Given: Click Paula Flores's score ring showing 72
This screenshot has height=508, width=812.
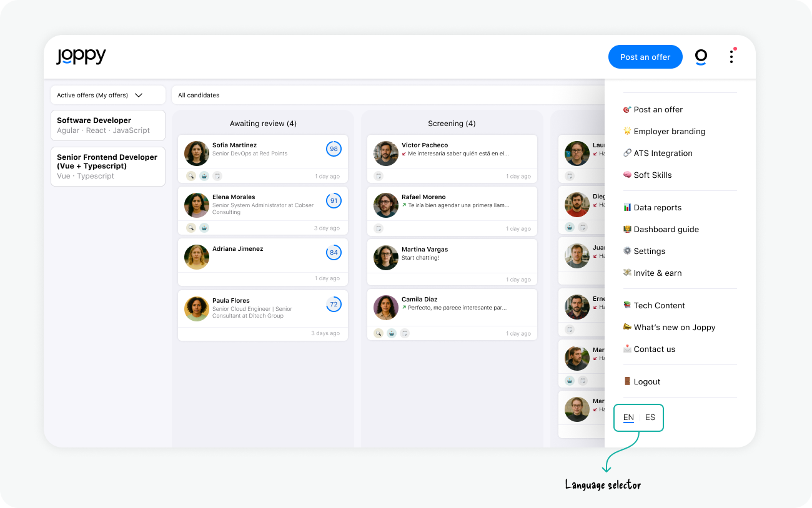Looking at the screenshot, I should click(334, 305).
